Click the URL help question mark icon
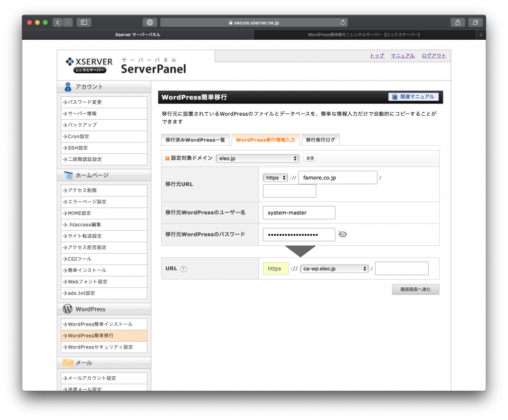Image resolution: width=508 pixels, height=420 pixels. (x=184, y=269)
